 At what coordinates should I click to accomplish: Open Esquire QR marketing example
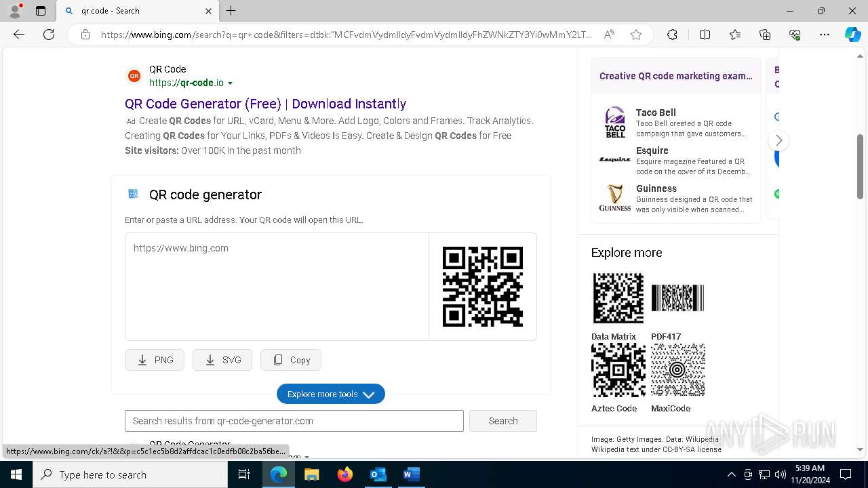pyautogui.click(x=676, y=161)
